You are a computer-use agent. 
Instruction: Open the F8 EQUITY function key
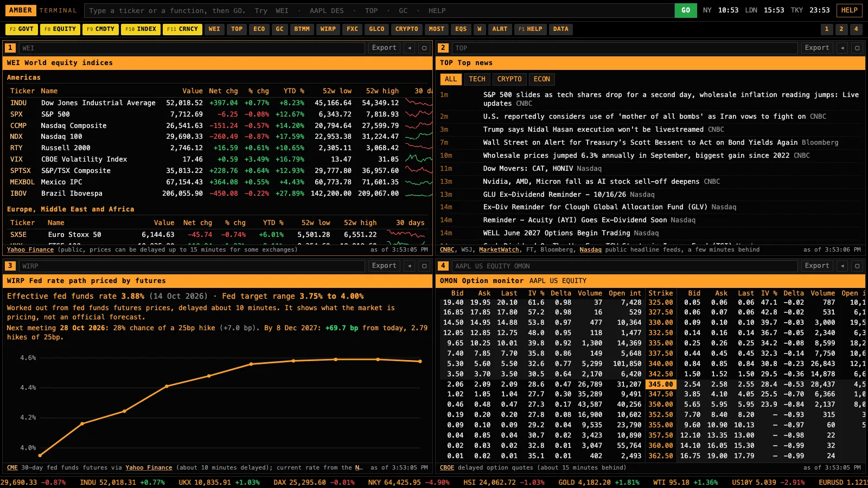[x=60, y=29]
